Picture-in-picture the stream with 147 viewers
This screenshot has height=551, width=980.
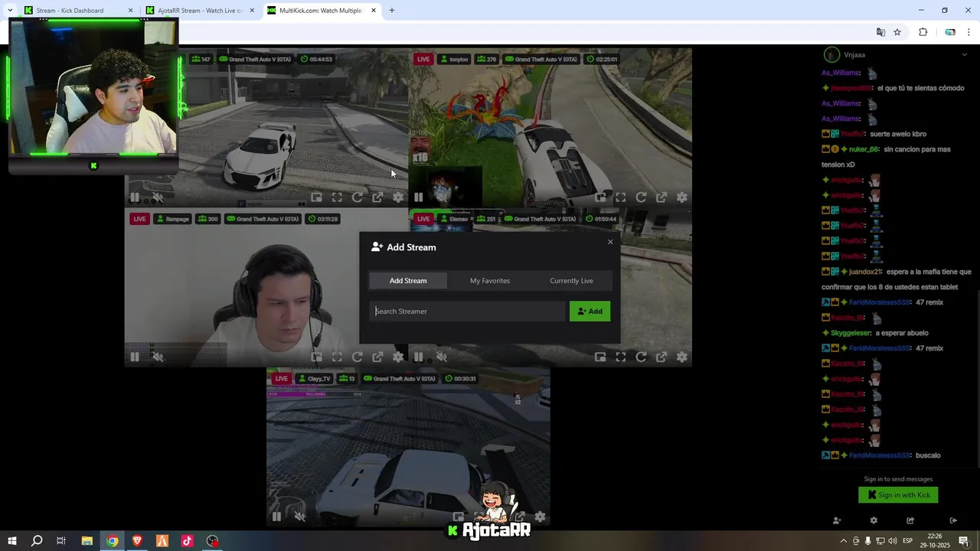tap(316, 197)
